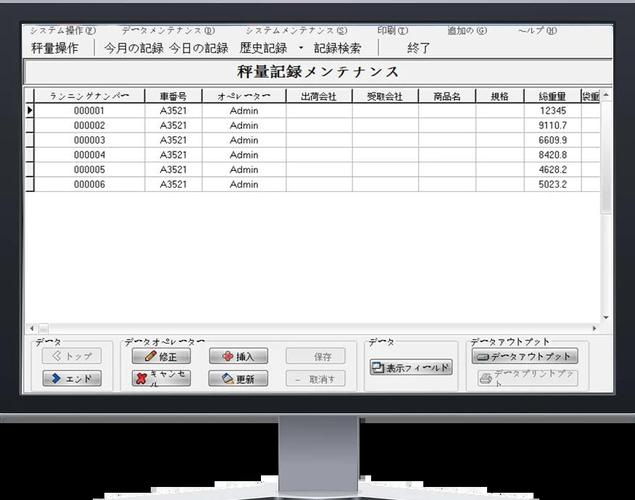Screen dimensions: 635x500
Task: Export with データアウトプット button
Action: (525, 356)
